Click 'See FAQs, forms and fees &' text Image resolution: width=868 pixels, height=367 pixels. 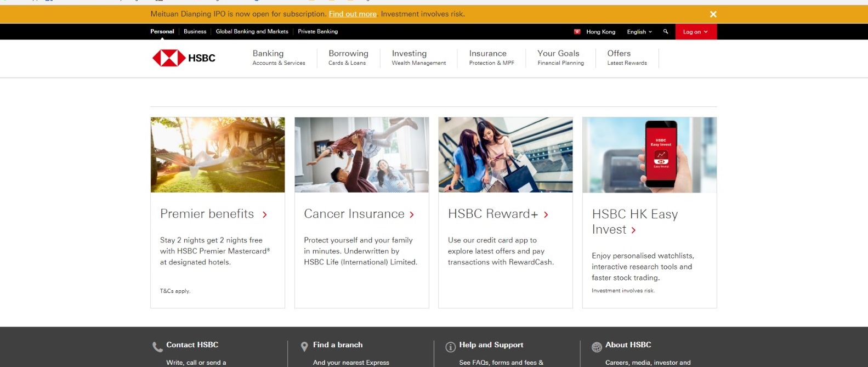pos(501,363)
